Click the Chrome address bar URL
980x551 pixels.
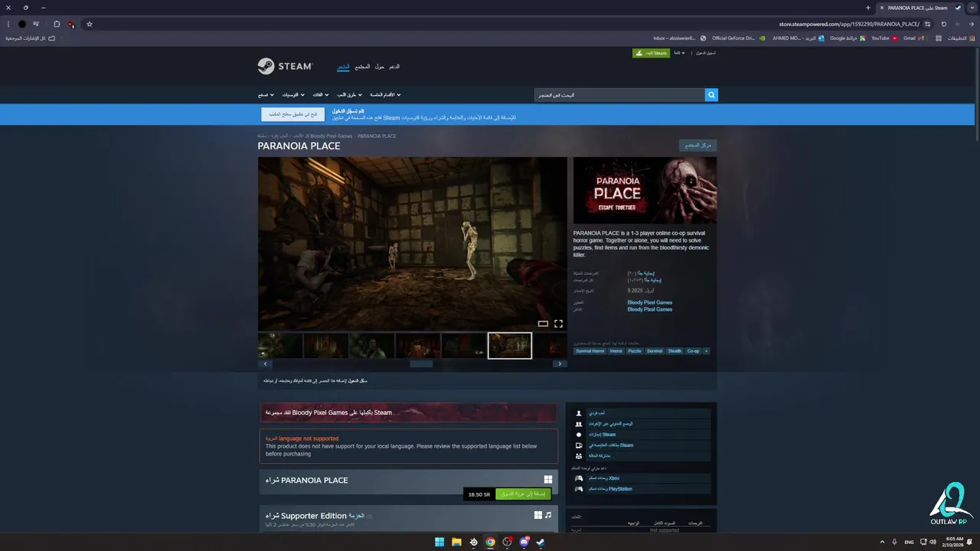click(x=849, y=24)
